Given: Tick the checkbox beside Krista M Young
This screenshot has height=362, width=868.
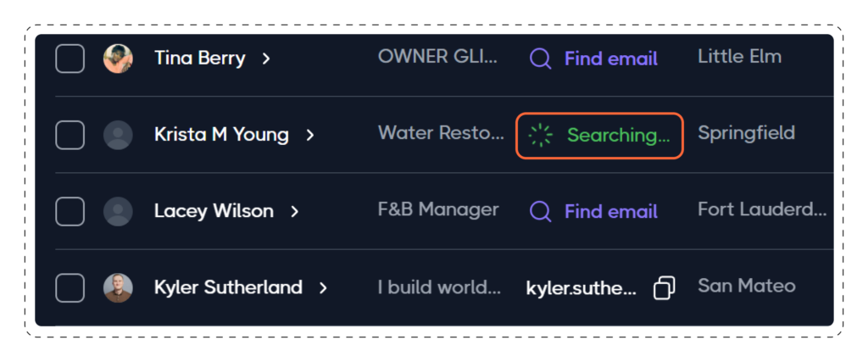Looking at the screenshot, I should 70,135.
